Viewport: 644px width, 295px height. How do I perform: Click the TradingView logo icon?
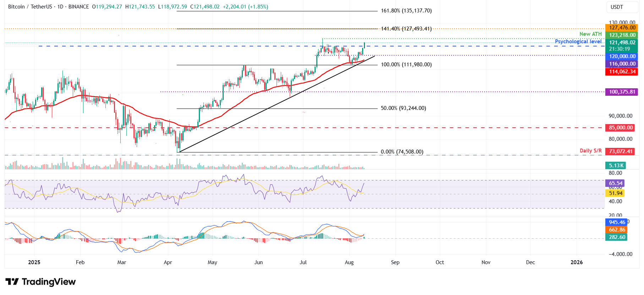click(x=12, y=282)
